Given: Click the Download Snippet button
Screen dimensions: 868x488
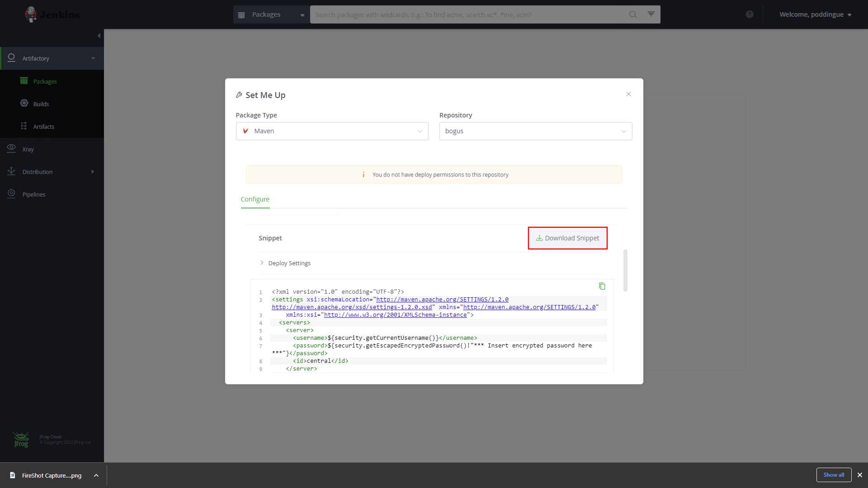Looking at the screenshot, I should (x=567, y=238).
